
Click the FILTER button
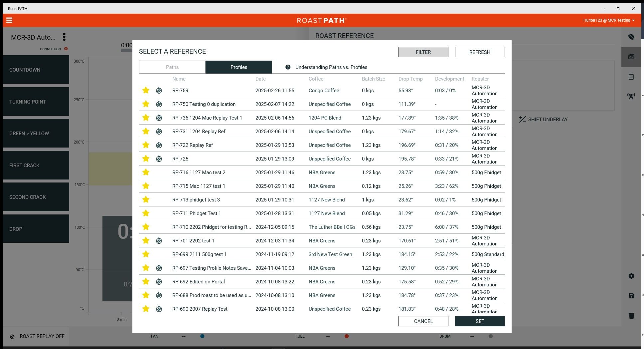coord(423,52)
